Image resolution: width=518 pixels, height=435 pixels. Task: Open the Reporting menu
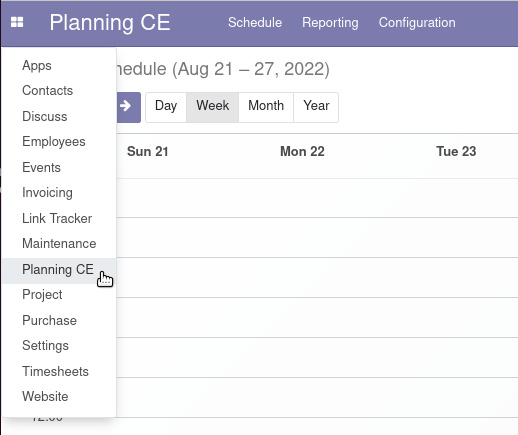click(330, 22)
